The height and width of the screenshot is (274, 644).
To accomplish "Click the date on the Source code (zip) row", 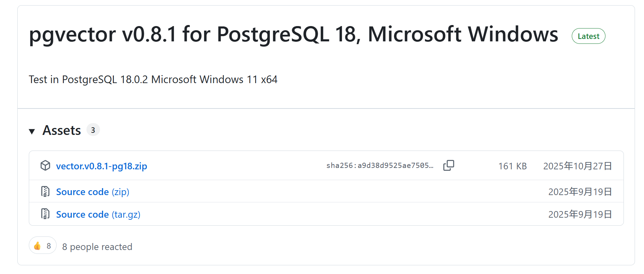I will coord(580,192).
